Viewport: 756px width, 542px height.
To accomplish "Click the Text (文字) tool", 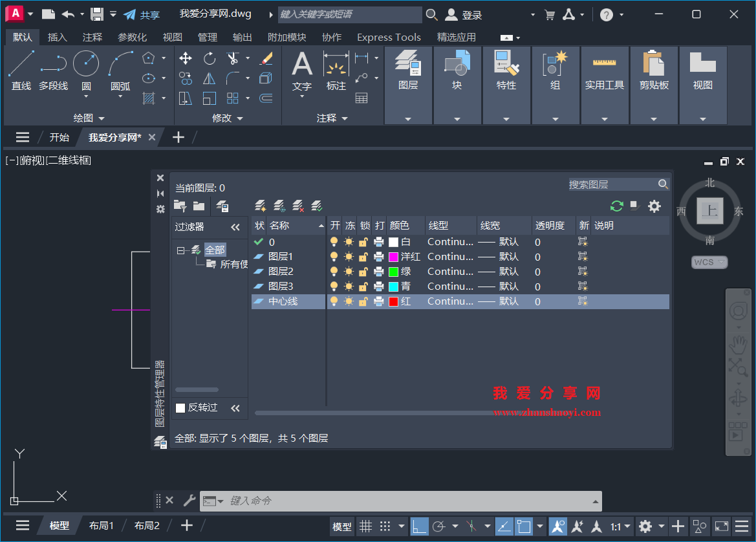I will point(302,71).
